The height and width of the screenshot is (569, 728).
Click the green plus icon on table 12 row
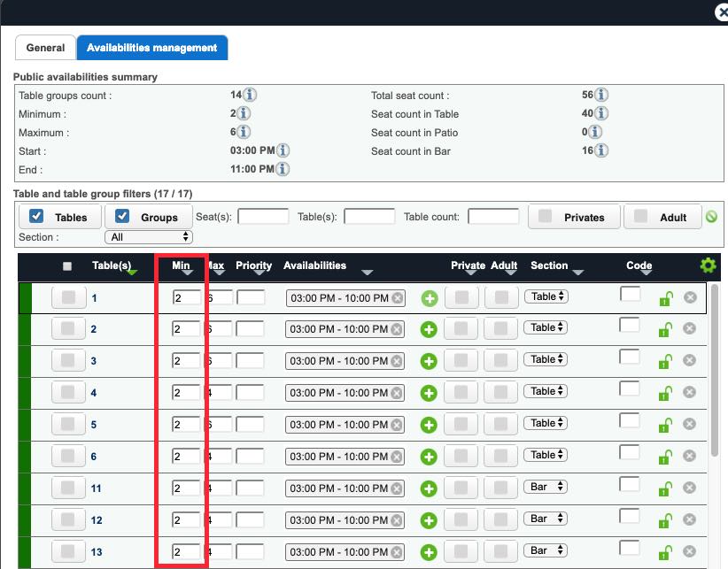429,519
